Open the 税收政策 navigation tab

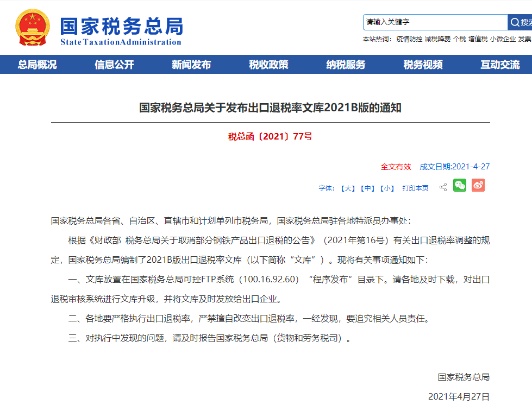tap(268, 64)
